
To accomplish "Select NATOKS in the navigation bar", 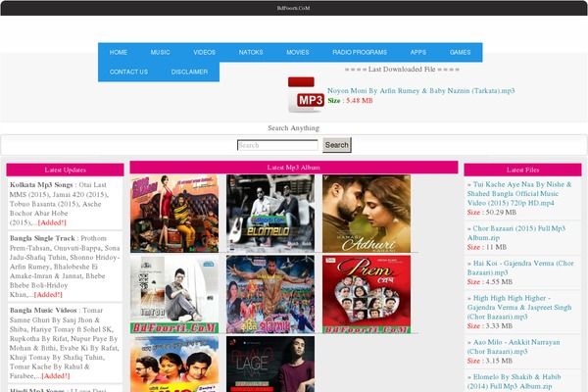I will (x=251, y=52).
